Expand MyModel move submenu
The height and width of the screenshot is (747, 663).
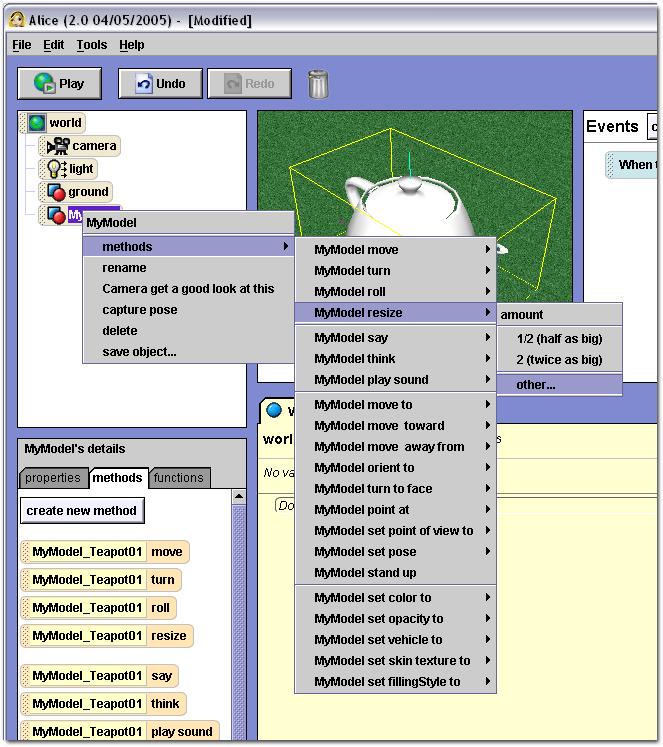tap(395, 250)
